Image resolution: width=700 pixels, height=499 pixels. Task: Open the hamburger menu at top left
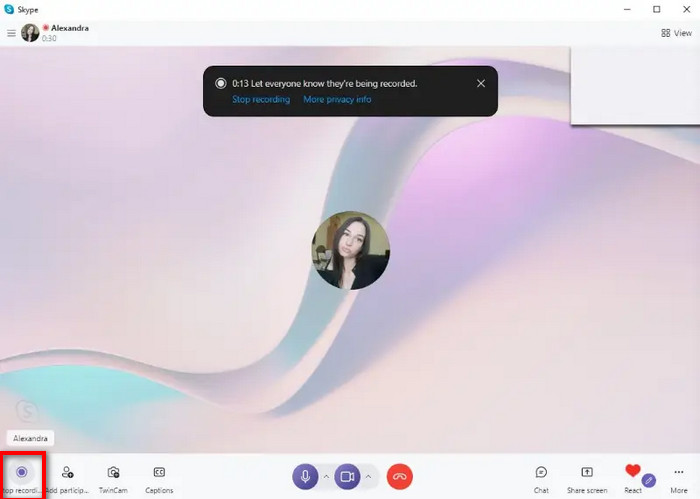tap(11, 33)
